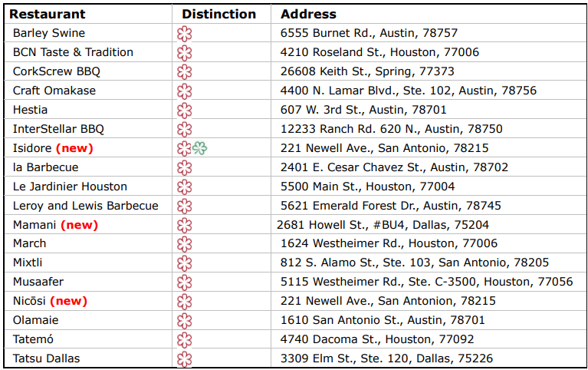Viewport: 588px width, 370px height.
Task: Click the Restaurant column header
Action: (x=48, y=14)
